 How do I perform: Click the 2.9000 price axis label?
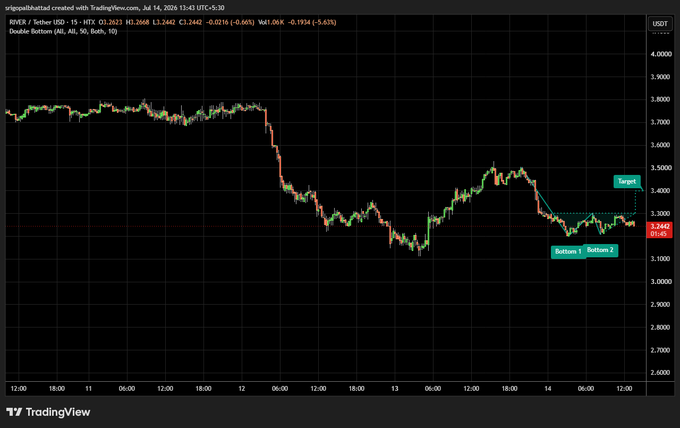pyautogui.click(x=661, y=305)
